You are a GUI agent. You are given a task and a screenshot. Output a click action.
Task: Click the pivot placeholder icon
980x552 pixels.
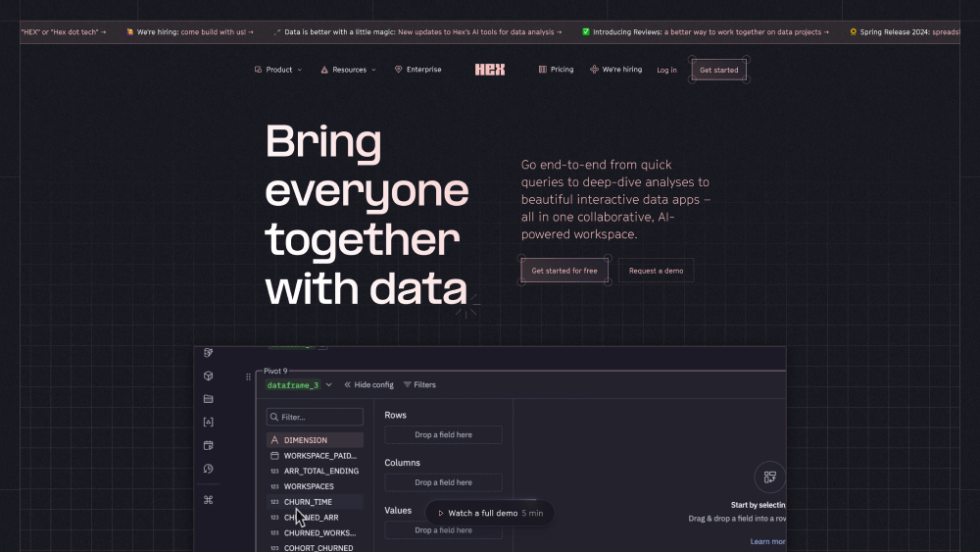coord(770,477)
